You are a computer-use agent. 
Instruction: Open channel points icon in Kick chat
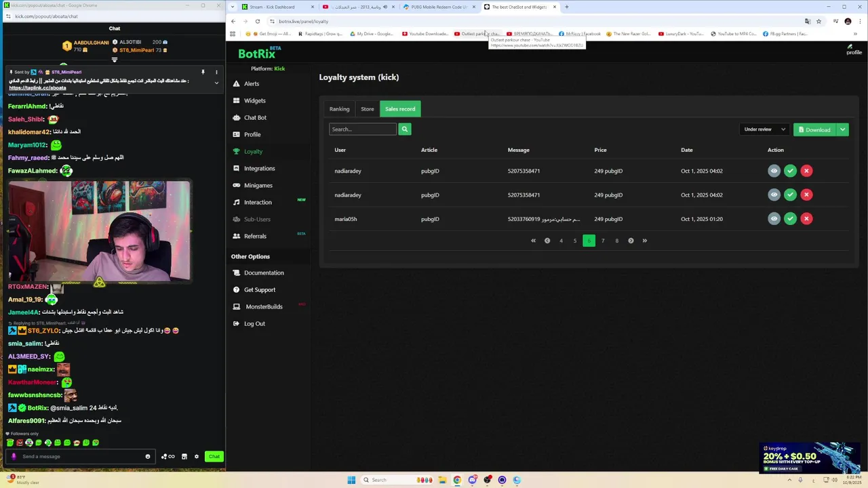(x=167, y=456)
